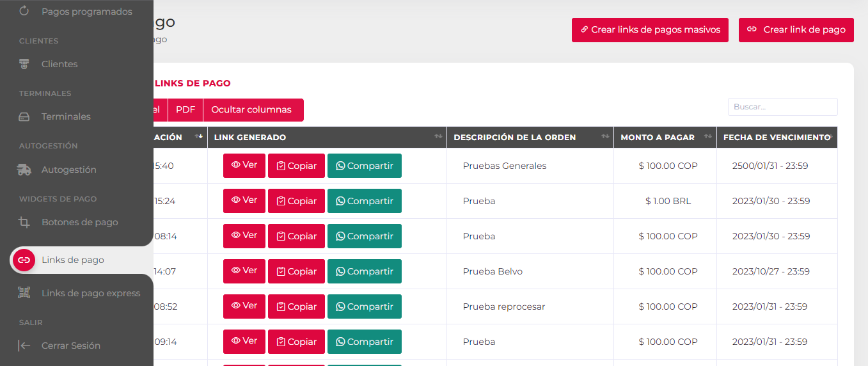This screenshot has height=366, width=868.
Task: Open Ocultar columnas menu
Action: point(252,109)
